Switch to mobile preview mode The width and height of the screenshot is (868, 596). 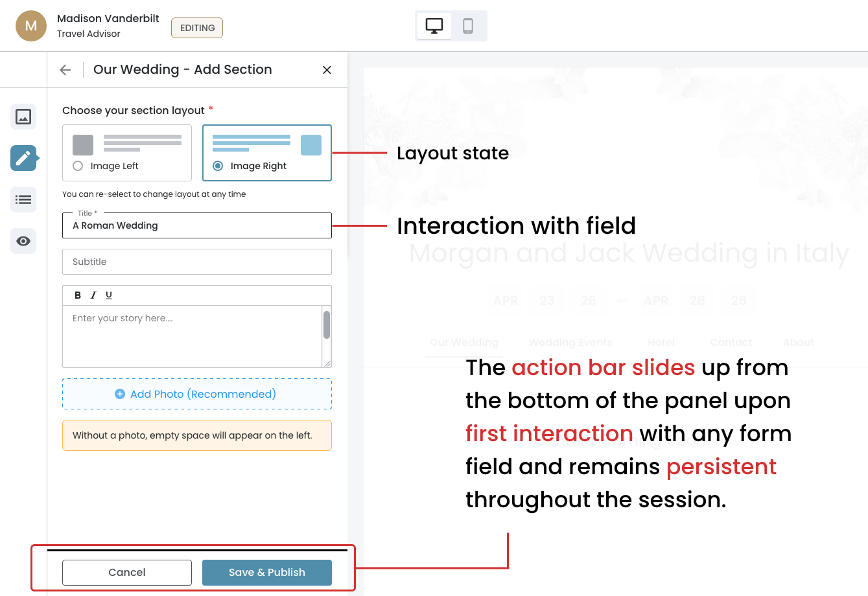(468, 26)
